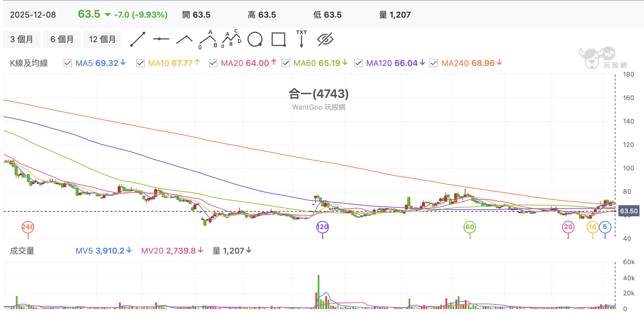
Task: Click the K線及均線 section label
Action: (x=29, y=63)
